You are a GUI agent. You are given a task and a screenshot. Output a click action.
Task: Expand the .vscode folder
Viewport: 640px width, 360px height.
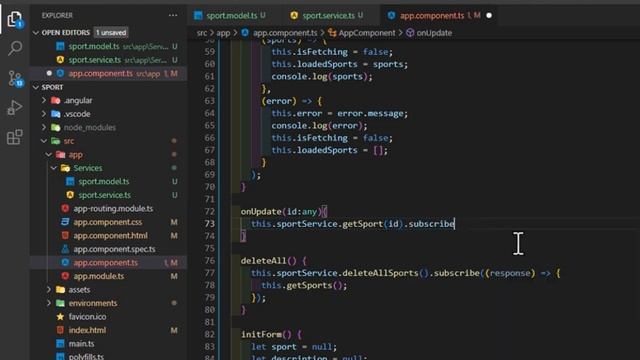coord(77,114)
